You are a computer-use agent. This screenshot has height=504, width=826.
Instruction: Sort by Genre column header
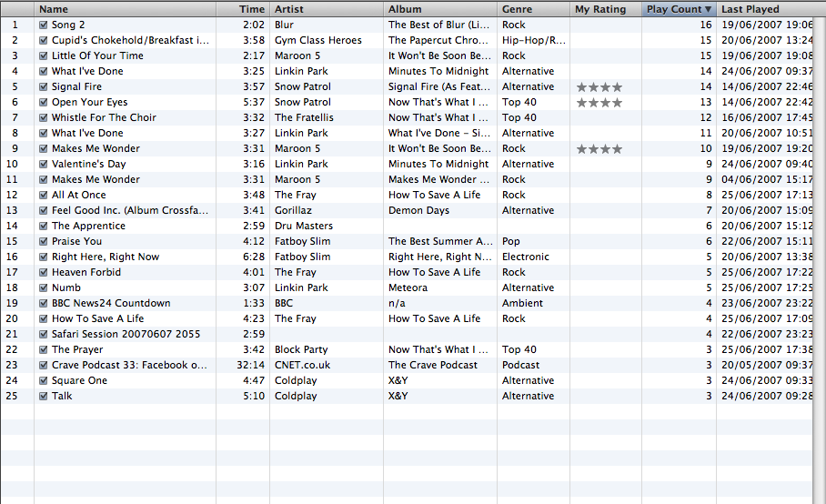(534, 9)
